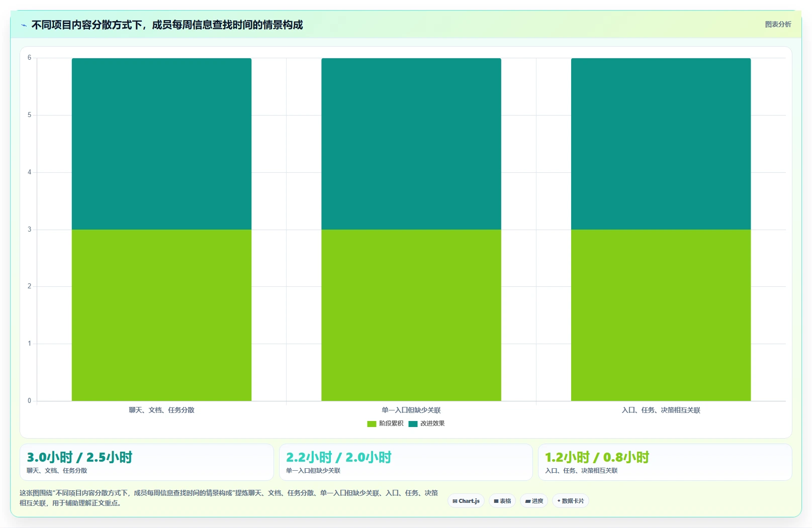Toggle the 改进效果 legend color box

413,424
